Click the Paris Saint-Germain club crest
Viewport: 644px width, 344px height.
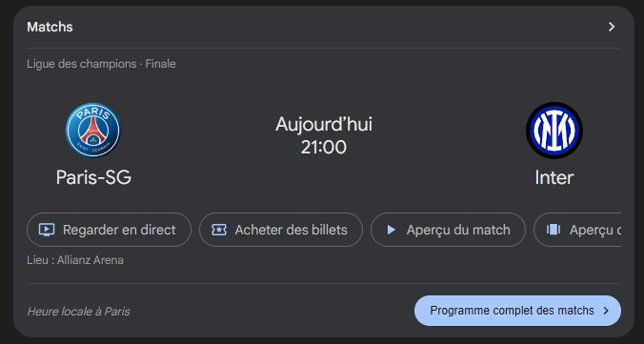(x=93, y=130)
